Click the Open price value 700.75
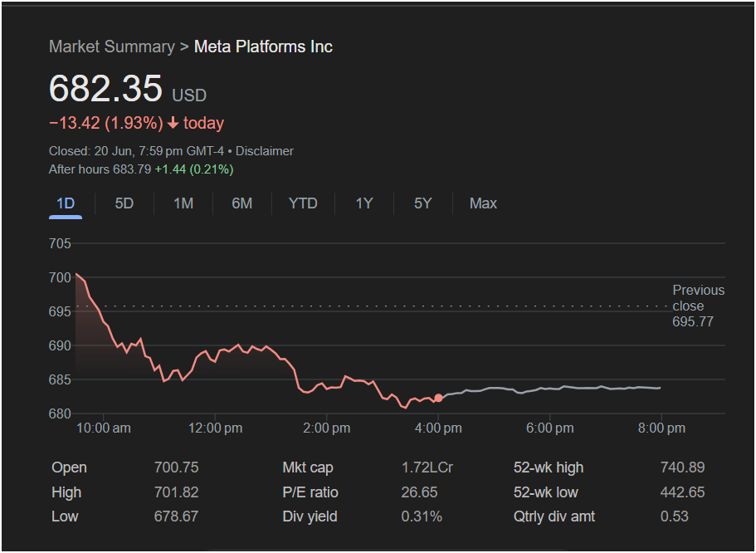Image resolution: width=756 pixels, height=553 pixels. [x=176, y=467]
